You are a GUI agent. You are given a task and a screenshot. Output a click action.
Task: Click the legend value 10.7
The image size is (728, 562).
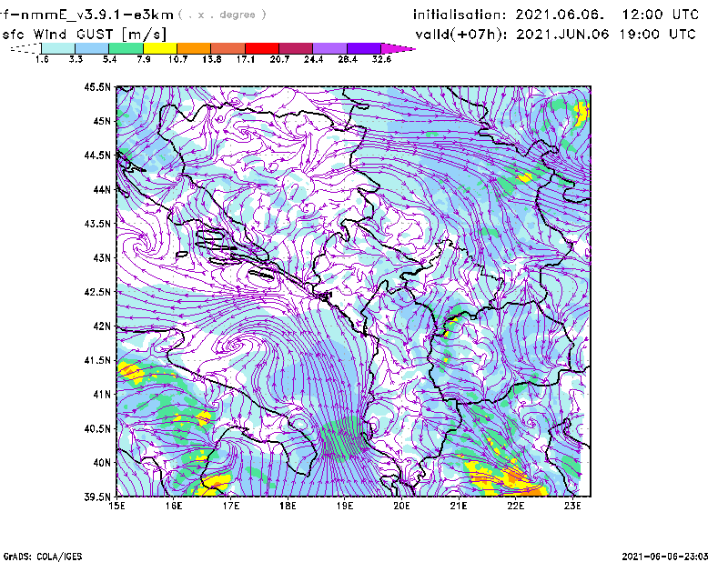[177, 59]
